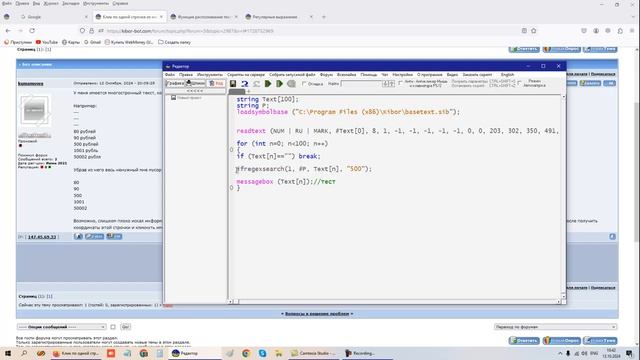Click the Найти search field in editor
640x360 pixels.
pos(361,84)
